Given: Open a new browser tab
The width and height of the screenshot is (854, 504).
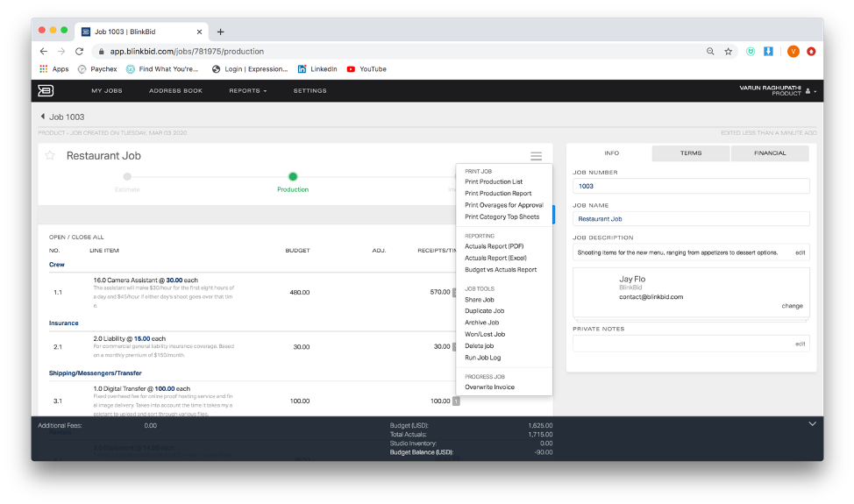Looking at the screenshot, I should pyautogui.click(x=221, y=32).
